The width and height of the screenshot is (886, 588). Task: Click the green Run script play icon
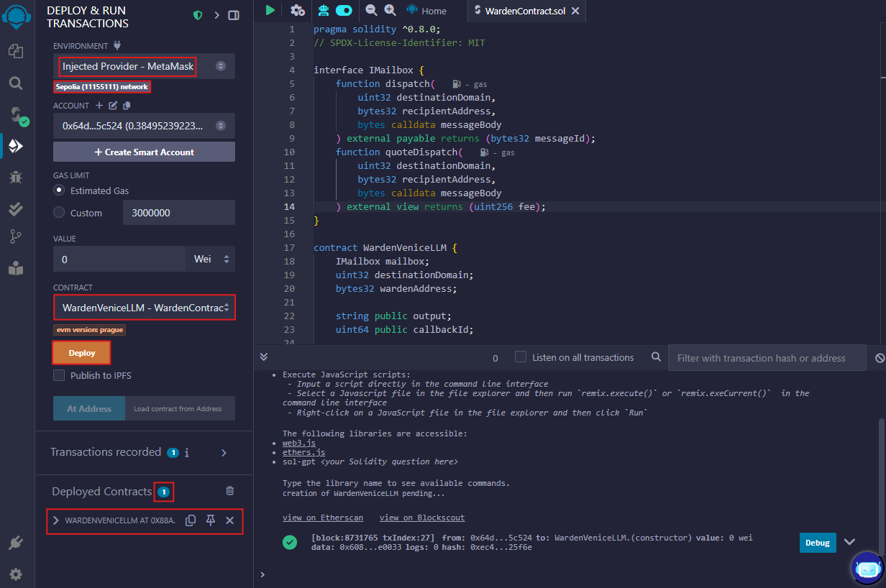point(270,10)
